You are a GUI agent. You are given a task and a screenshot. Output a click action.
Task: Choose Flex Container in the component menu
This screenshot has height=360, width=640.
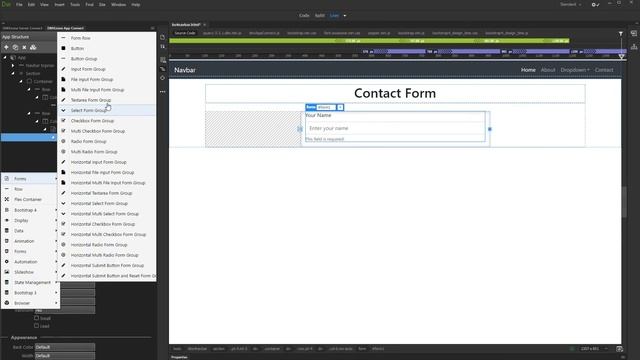pyautogui.click(x=28, y=200)
